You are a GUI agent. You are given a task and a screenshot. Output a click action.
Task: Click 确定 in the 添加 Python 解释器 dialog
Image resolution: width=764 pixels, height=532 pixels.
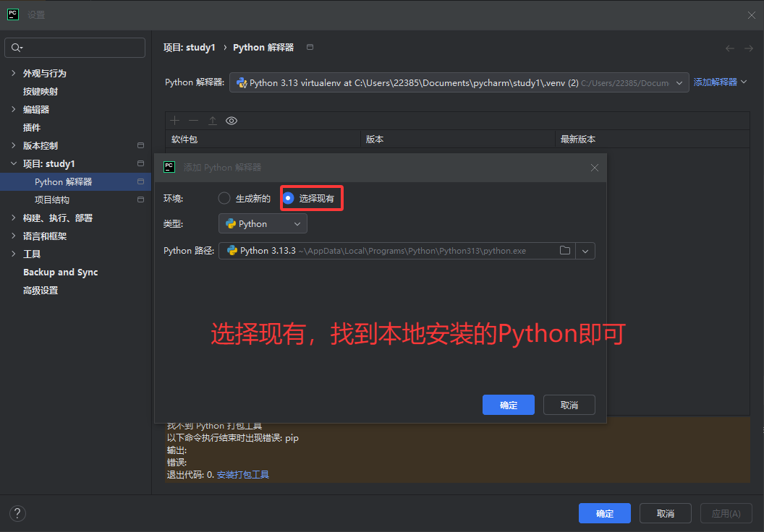[508, 405]
